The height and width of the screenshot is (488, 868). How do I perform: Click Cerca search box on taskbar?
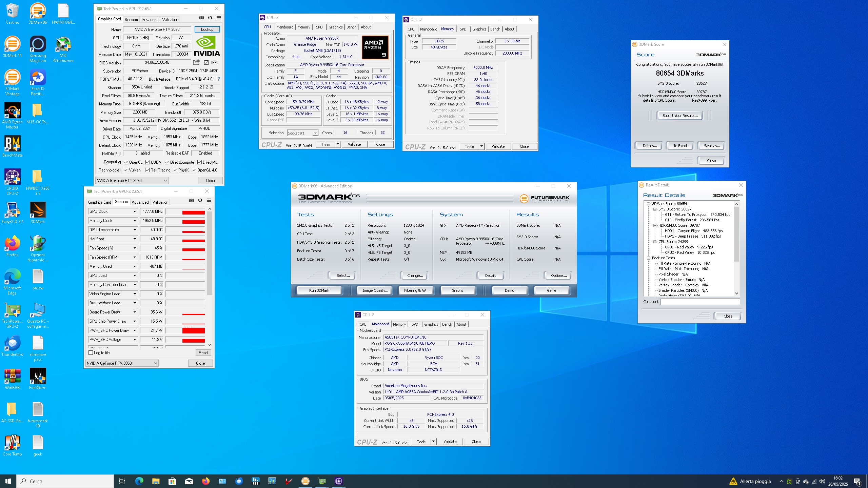[65, 481]
